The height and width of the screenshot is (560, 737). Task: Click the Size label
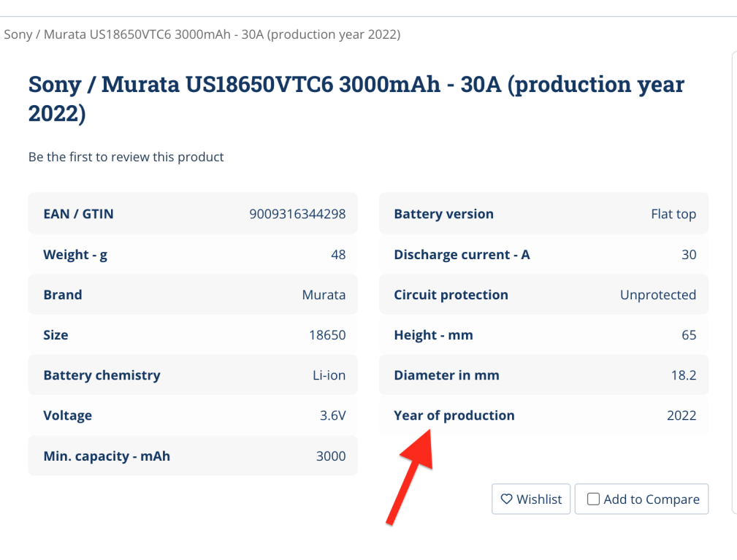[56, 335]
